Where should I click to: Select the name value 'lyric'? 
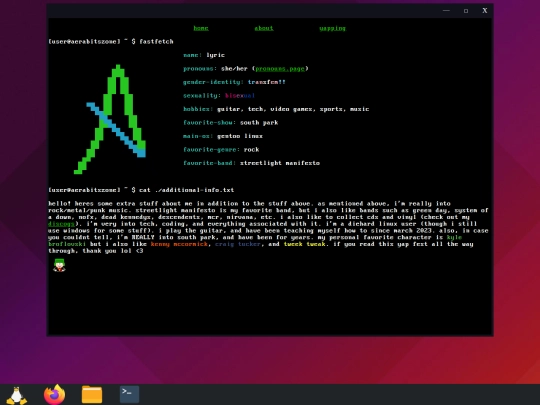pos(216,55)
